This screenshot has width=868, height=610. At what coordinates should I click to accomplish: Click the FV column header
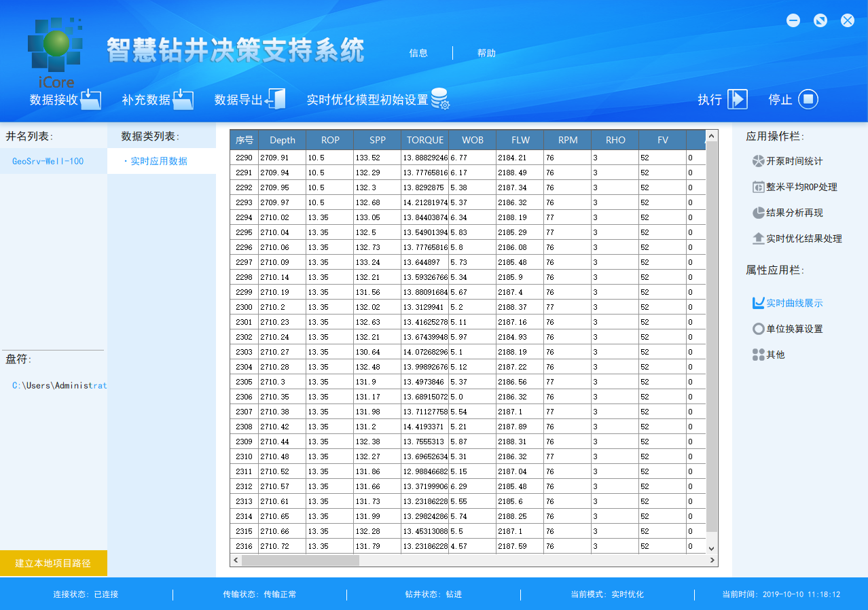pos(663,140)
